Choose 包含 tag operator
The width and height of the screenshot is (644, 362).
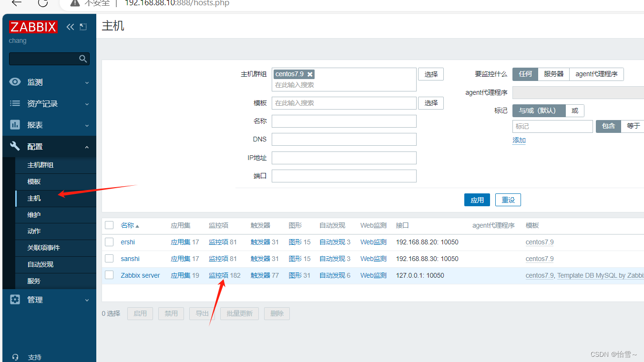point(608,126)
